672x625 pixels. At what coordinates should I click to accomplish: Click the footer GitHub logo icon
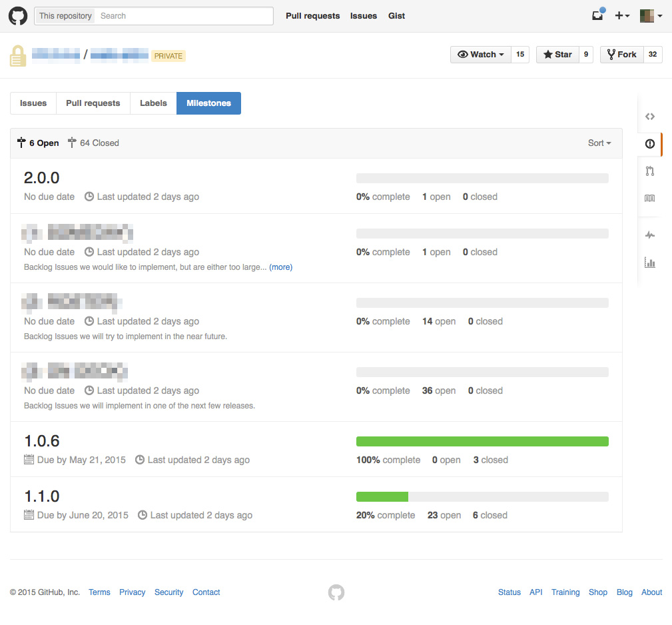pyautogui.click(x=336, y=592)
